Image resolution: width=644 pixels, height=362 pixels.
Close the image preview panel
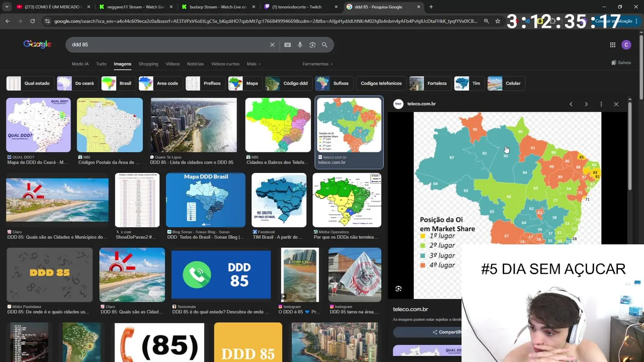tap(616, 104)
